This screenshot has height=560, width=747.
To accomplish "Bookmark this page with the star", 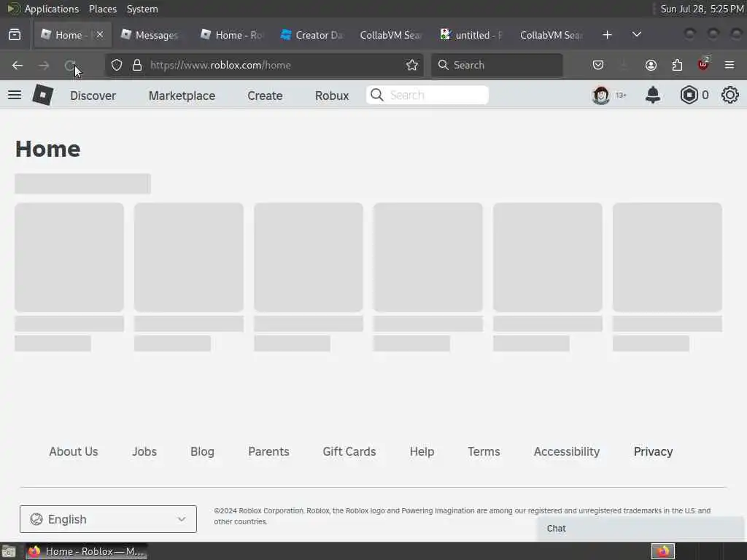I will coord(412,65).
